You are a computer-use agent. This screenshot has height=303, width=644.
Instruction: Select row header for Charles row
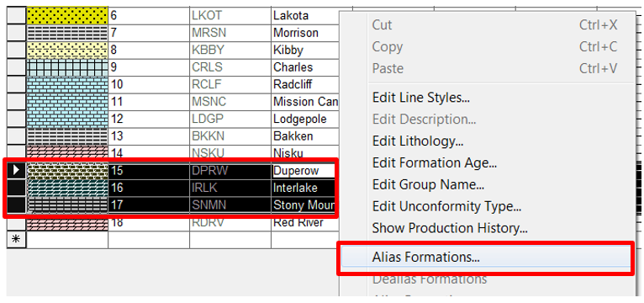coord(17,67)
